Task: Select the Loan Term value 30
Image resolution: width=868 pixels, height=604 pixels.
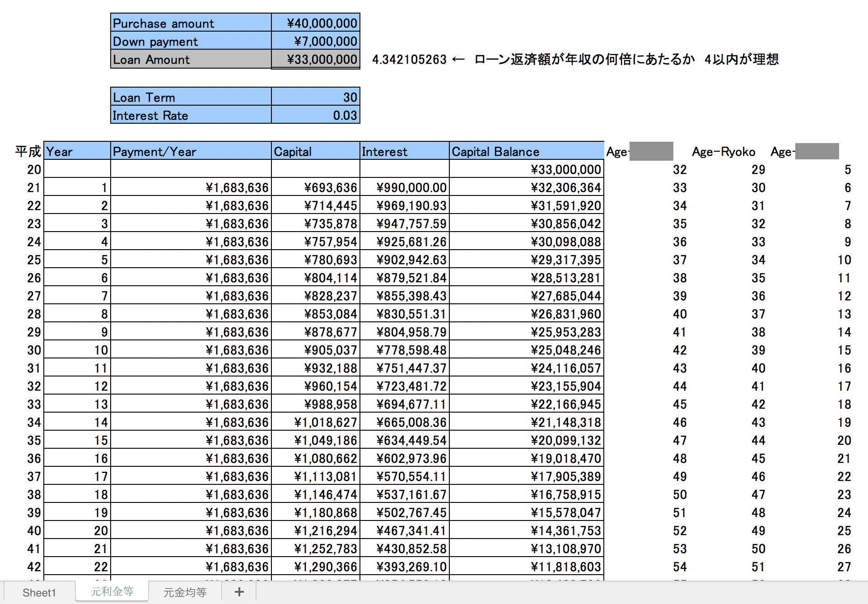Action: pos(316,97)
